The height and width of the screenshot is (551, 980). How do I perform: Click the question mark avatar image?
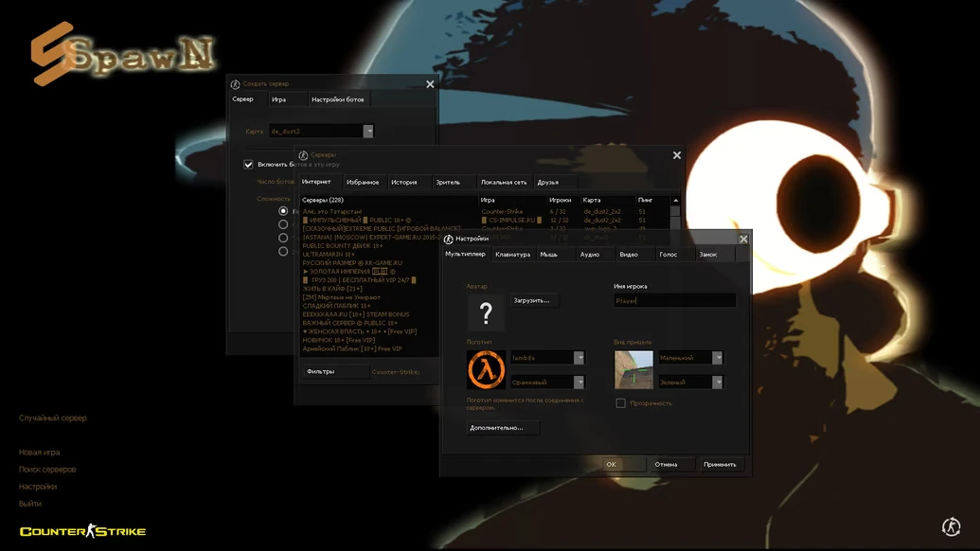pos(486,312)
